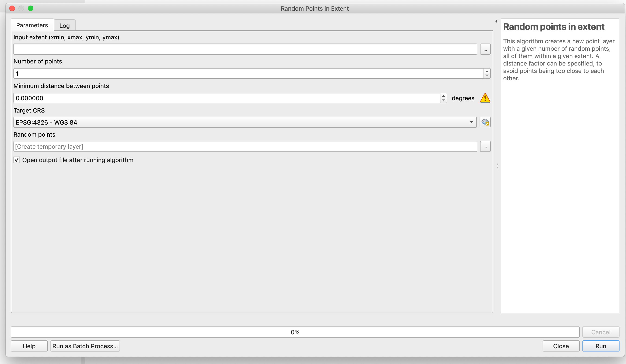Increase number of points with up arrow
Image resolution: width=626 pixels, height=364 pixels.
tap(487, 71)
